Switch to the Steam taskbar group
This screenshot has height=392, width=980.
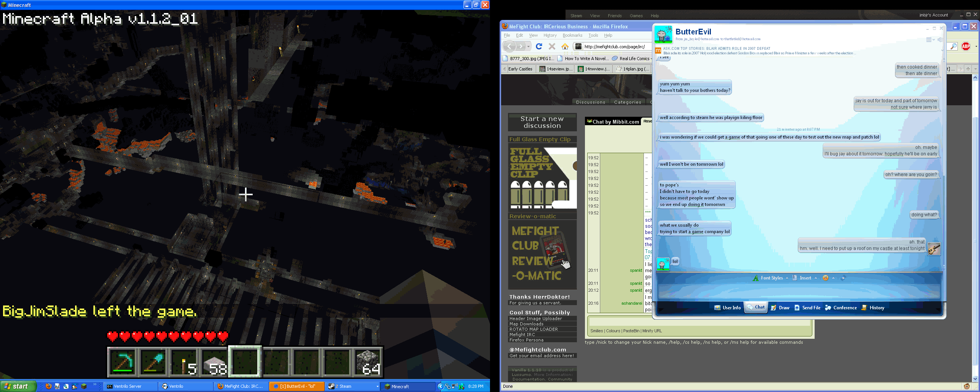point(352,386)
